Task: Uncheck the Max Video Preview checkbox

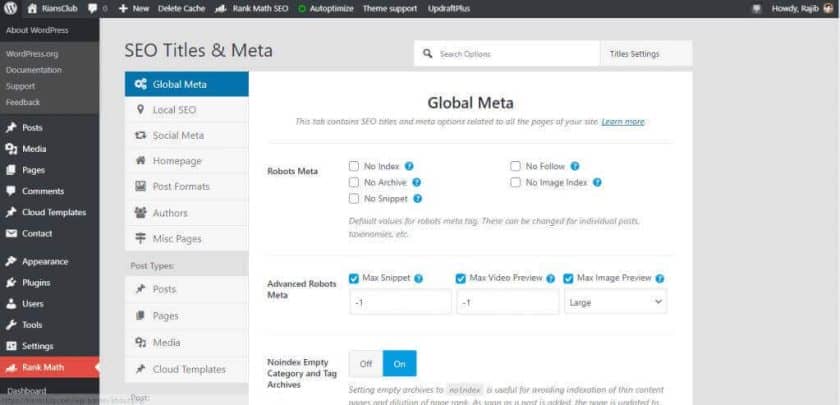Action: click(461, 279)
